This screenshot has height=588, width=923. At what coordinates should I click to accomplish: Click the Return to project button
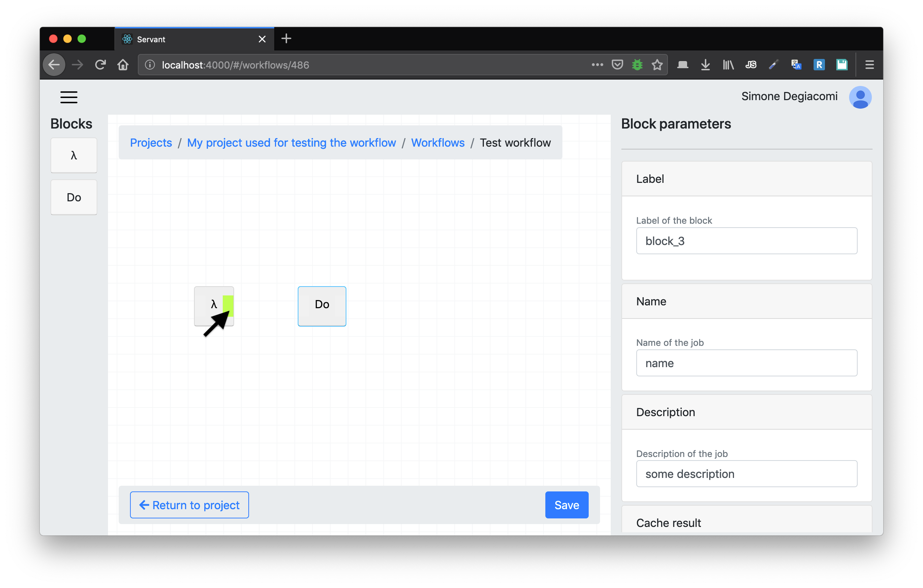[189, 505]
